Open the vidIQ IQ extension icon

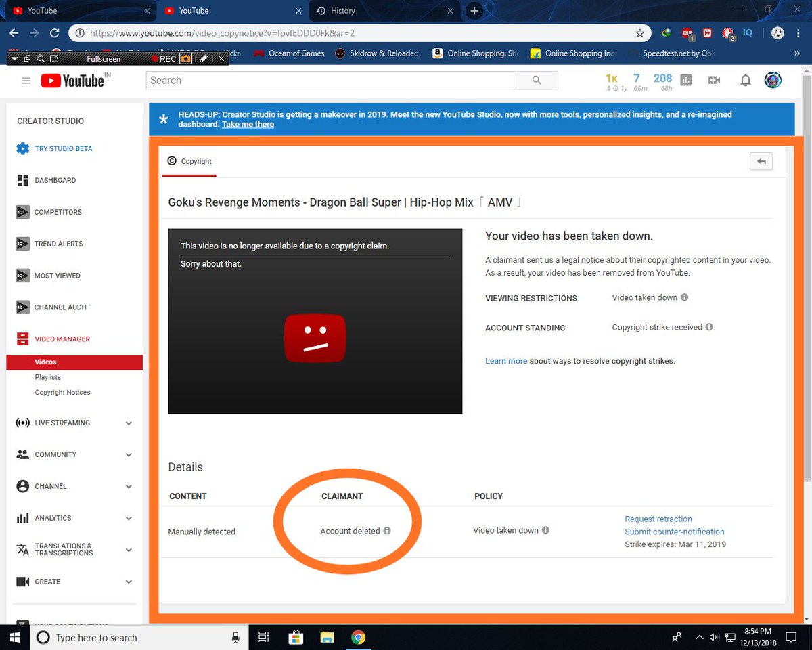(748, 32)
